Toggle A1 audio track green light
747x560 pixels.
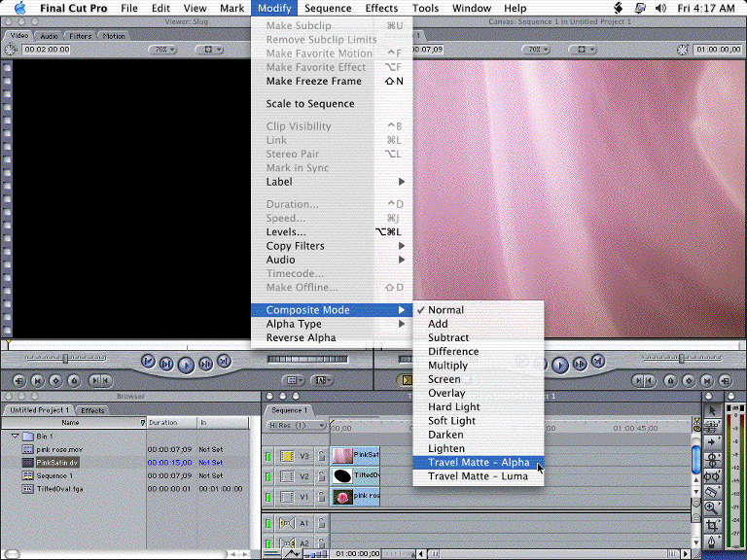[x=268, y=524]
